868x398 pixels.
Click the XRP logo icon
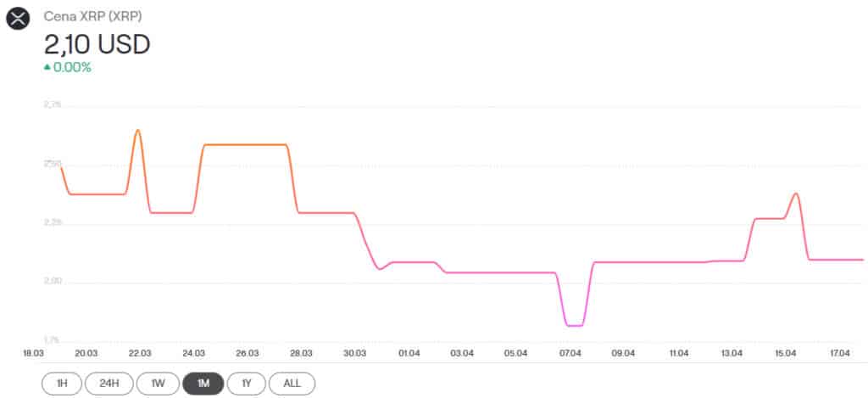click(19, 18)
